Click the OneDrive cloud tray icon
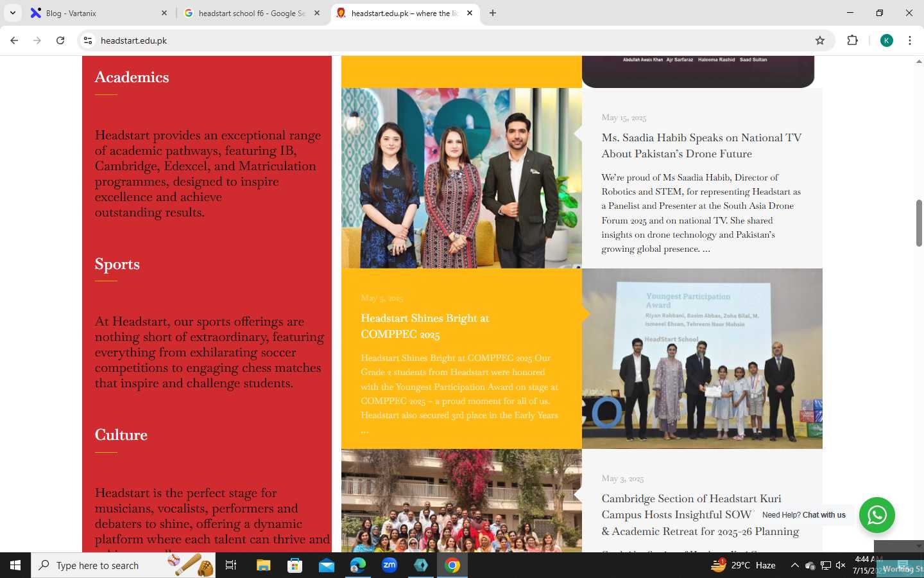The width and height of the screenshot is (924, 578). click(810, 566)
